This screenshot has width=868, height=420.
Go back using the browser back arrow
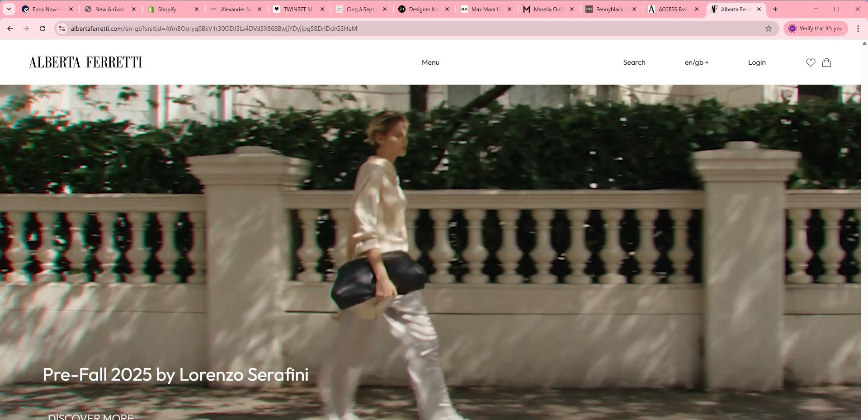[x=10, y=29]
